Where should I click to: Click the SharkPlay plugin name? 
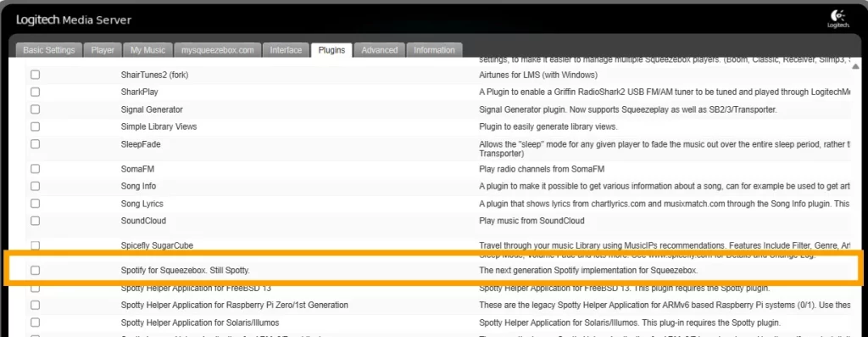(x=140, y=92)
